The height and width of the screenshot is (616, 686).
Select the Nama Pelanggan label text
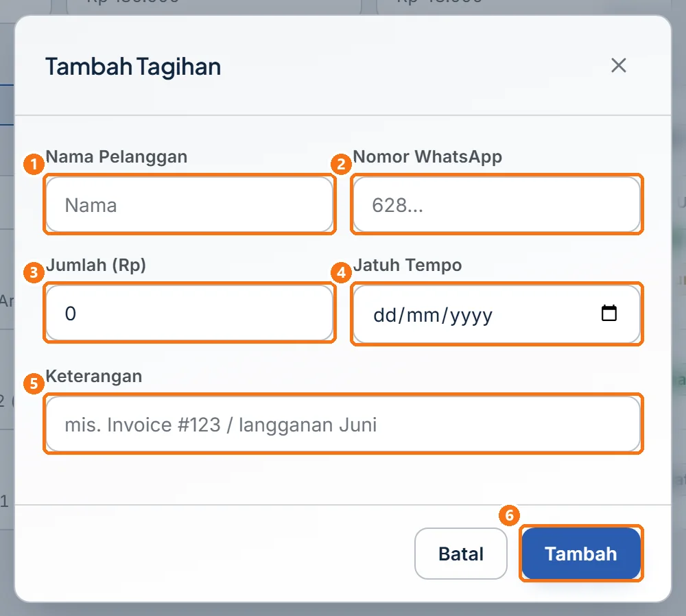click(x=117, y=156)
